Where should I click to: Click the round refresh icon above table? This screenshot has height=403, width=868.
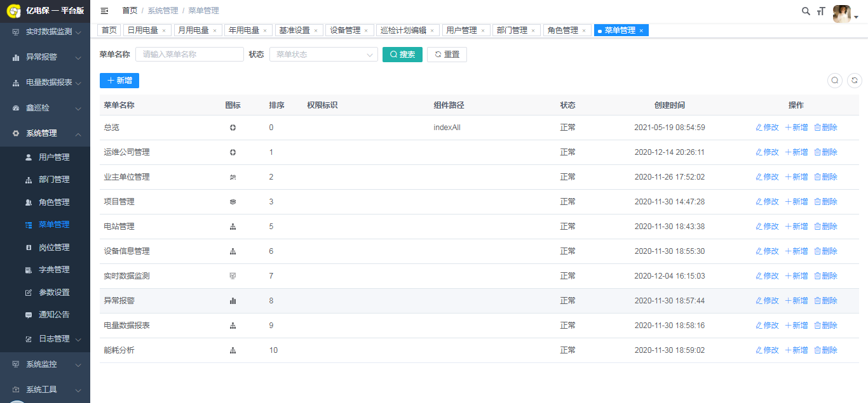tap(855, 80)
